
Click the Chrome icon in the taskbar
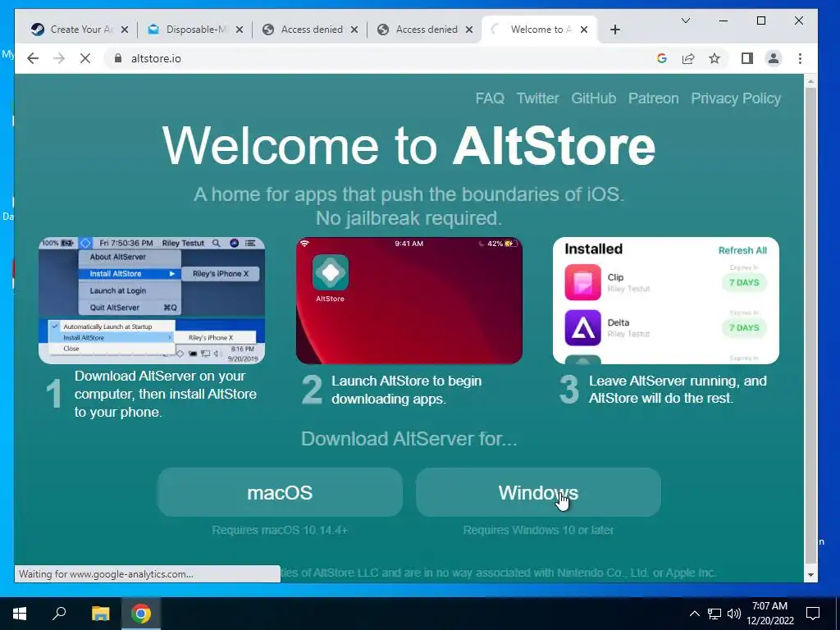coord(141,614)
